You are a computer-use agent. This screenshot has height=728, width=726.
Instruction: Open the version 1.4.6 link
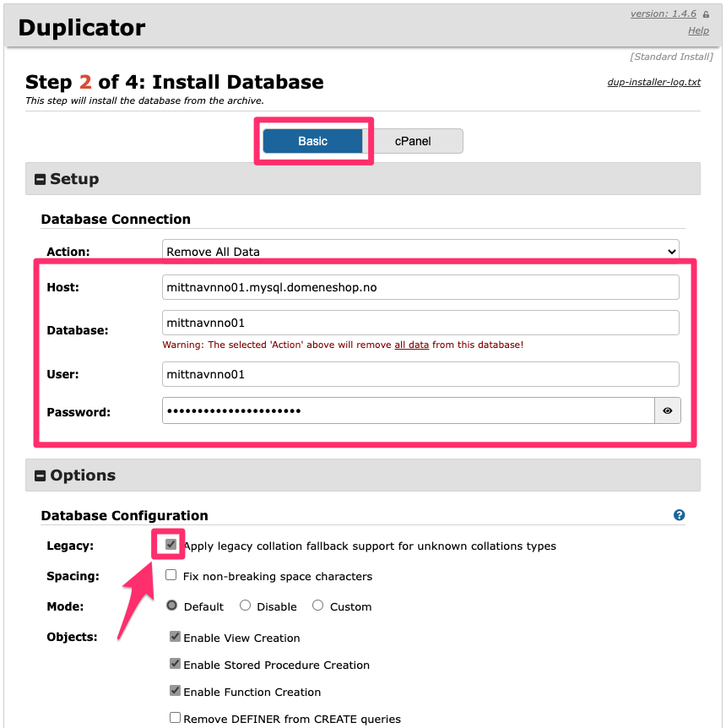(x=663, y=14)
